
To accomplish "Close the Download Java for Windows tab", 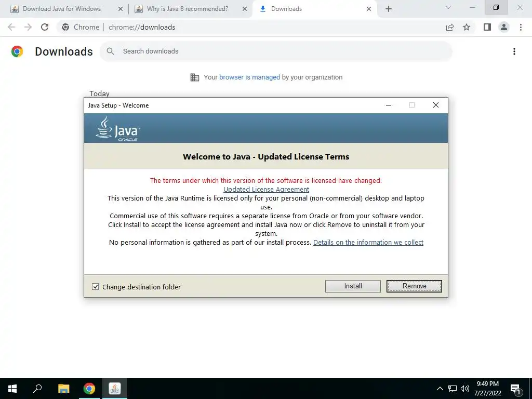I will tap(120, 9).
